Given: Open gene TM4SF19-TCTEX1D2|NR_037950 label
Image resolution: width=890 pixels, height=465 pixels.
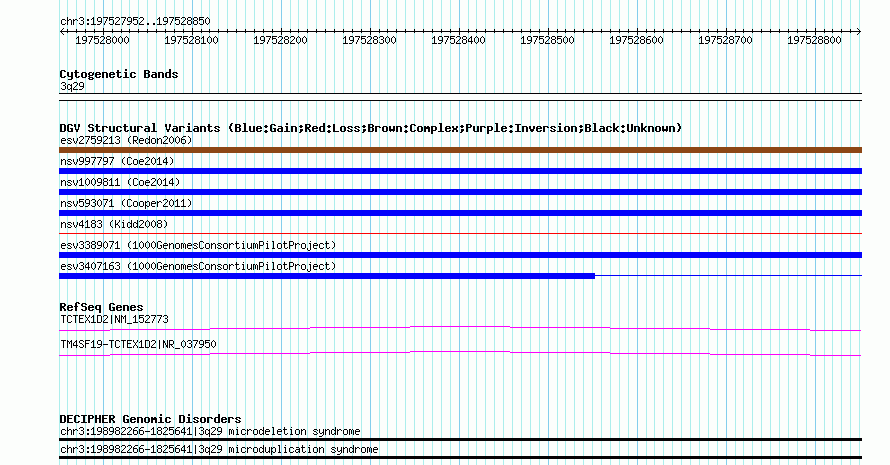Looking at the screenshot, I should click(x=138, y=345).
